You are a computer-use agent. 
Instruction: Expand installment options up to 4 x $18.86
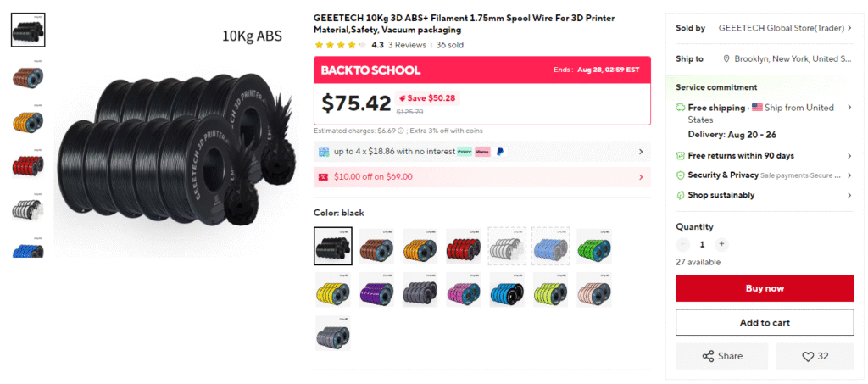(x=482, y=152)
